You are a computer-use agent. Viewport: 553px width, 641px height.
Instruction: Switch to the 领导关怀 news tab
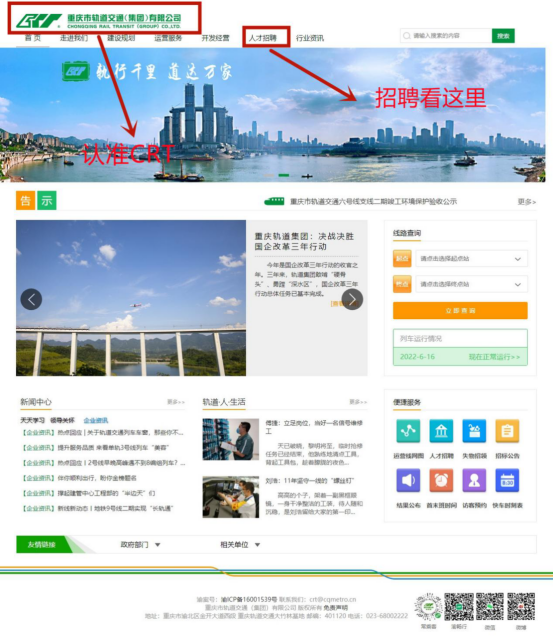tap(63, 420)
